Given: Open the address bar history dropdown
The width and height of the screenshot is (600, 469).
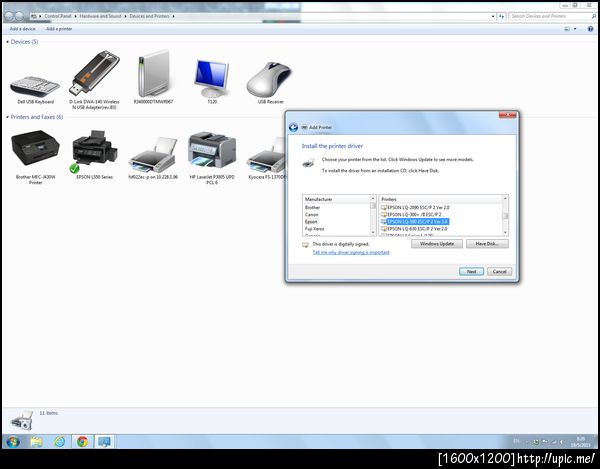Looking at the screenshot, I should [493, 16].
